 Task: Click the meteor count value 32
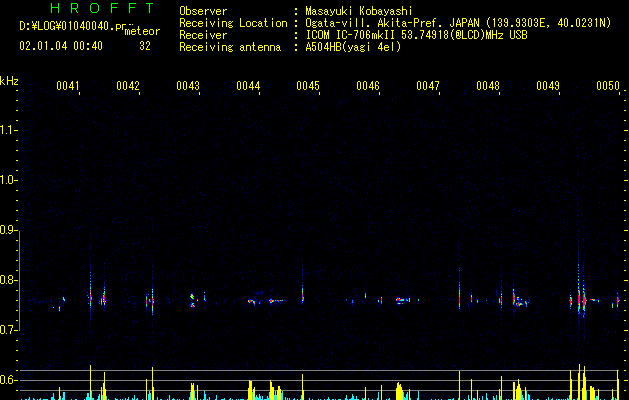point(145,46)
